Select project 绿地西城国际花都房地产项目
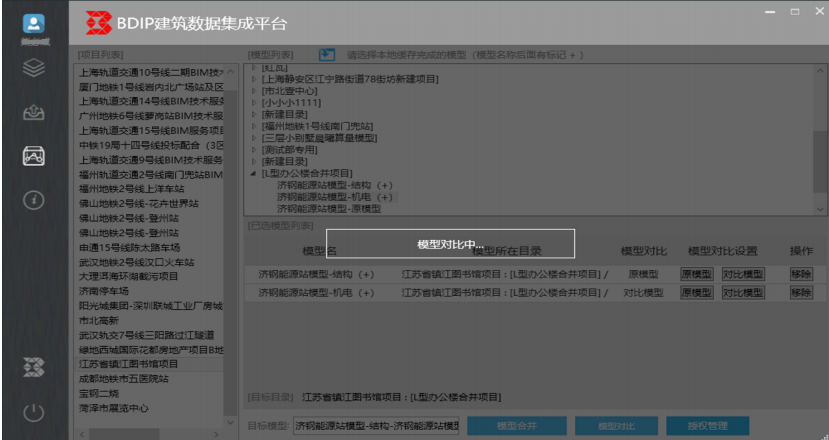 [x=149, y=350]
